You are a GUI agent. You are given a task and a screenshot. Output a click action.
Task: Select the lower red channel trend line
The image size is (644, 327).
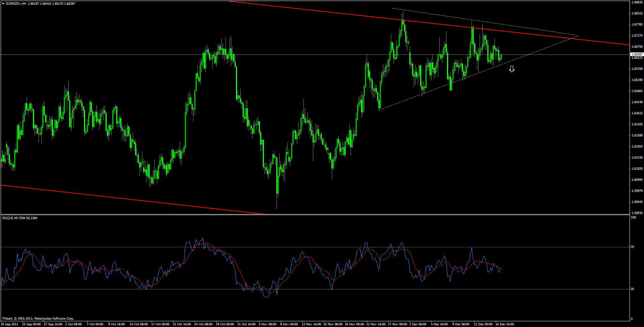point(133,199)
